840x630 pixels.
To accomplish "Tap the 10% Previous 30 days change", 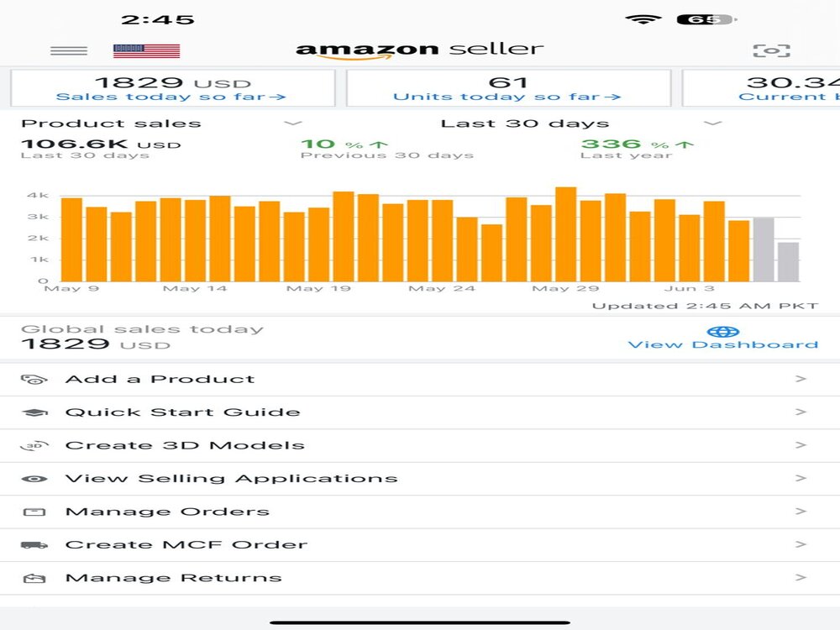I will 386,149.
